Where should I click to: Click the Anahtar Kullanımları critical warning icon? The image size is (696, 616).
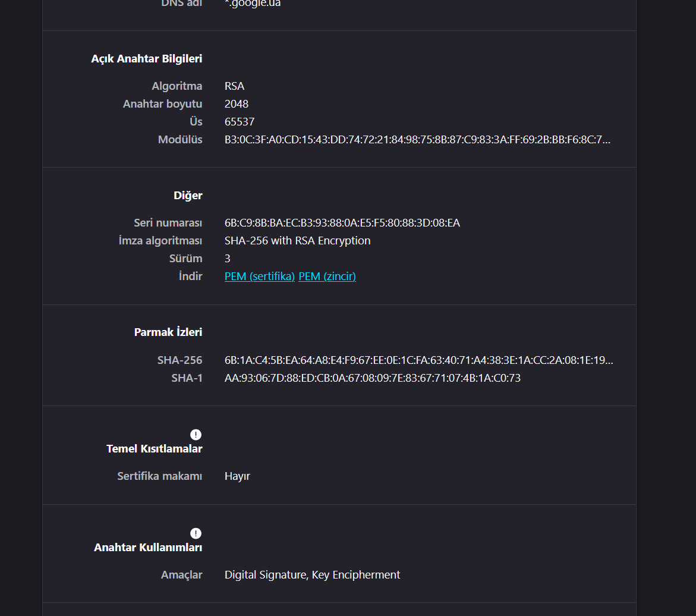coord(196,533)
